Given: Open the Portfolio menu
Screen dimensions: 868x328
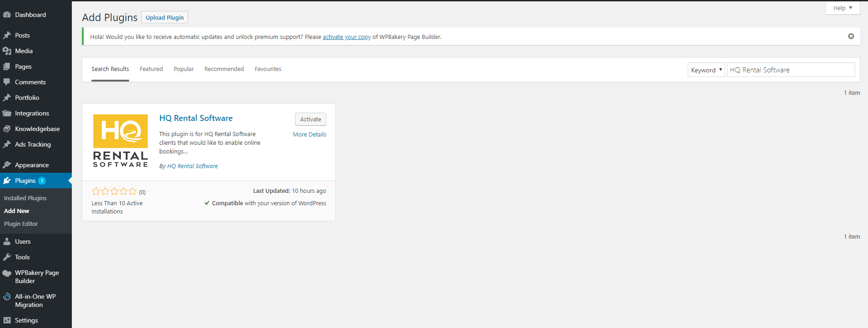Looking at the screenshot, I should [27, 98].
